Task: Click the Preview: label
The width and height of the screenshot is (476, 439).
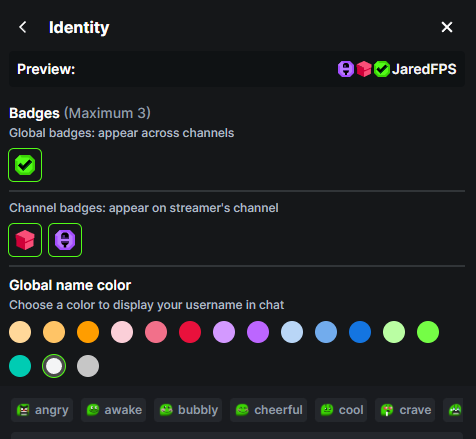Action: (46, 69)
